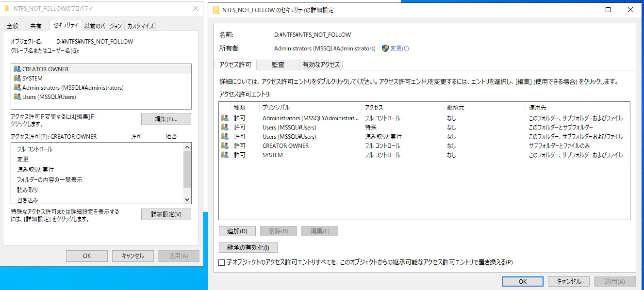Screen dimensions: 644x290
Task: Click the 追加(D) button
Action: (x=237, y=231)
